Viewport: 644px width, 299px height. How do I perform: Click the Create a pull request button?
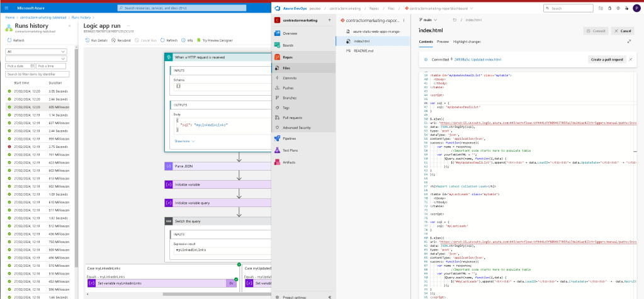[607, 60]
